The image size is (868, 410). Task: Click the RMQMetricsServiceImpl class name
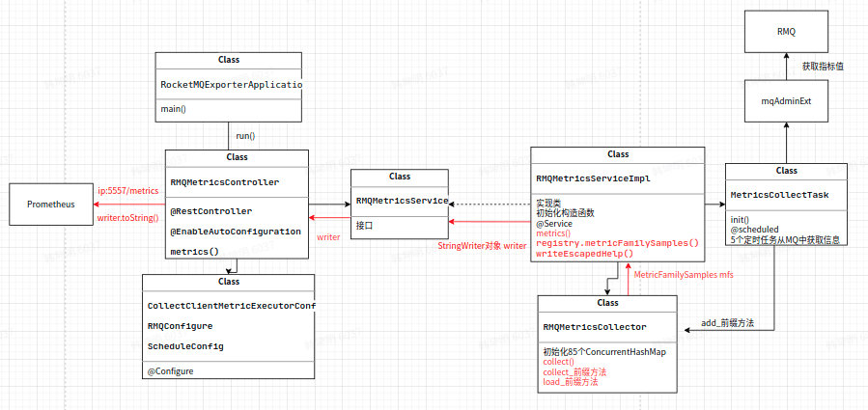pyautogui.click(x=593, y=178)
